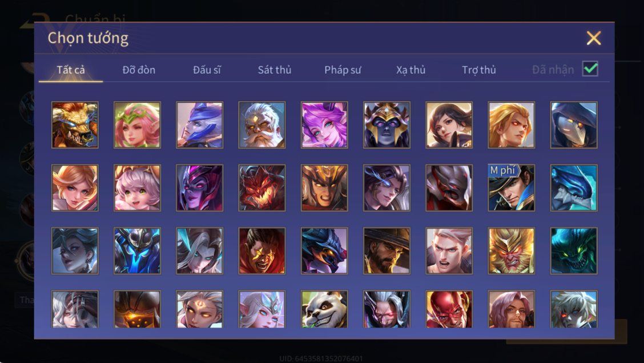644x363 pixels.
Task: Pick the green glowing monster hero
Action: 574,251
